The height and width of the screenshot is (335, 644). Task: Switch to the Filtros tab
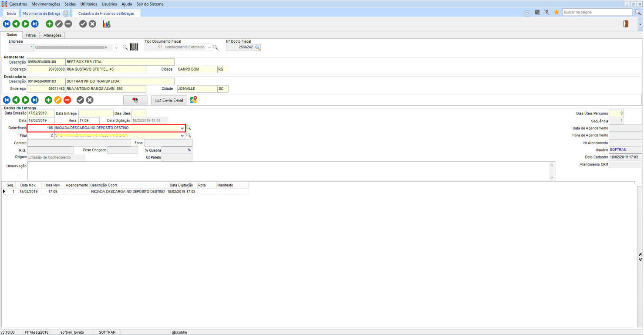click(x=31, y=35)
